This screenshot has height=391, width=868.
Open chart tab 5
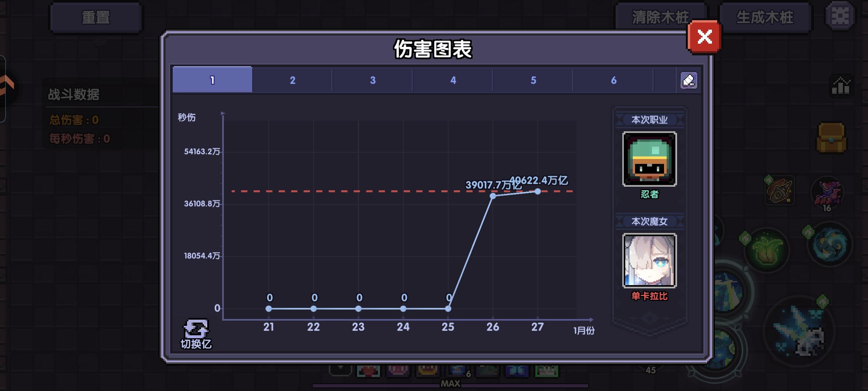(x=533, y=80)
